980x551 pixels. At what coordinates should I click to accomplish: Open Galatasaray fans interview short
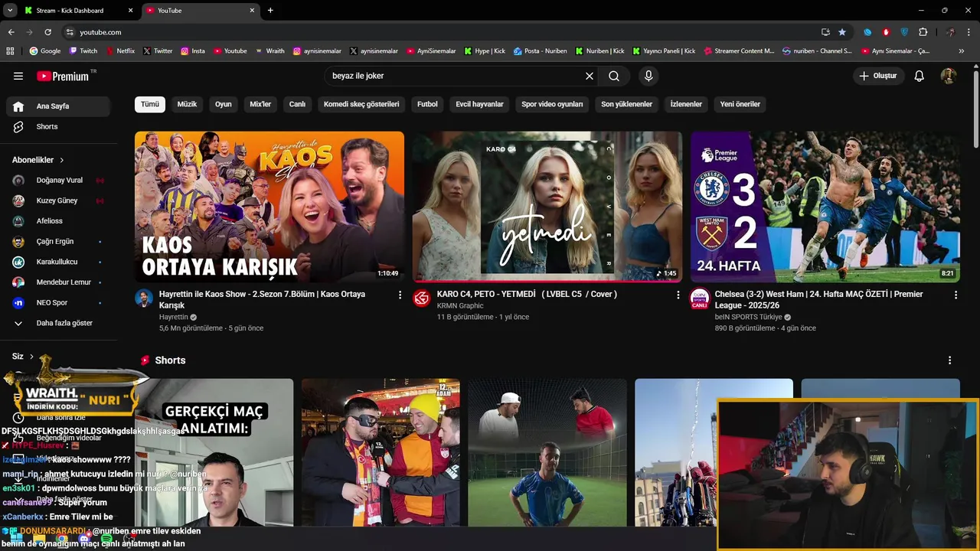[x=381, y=452]
